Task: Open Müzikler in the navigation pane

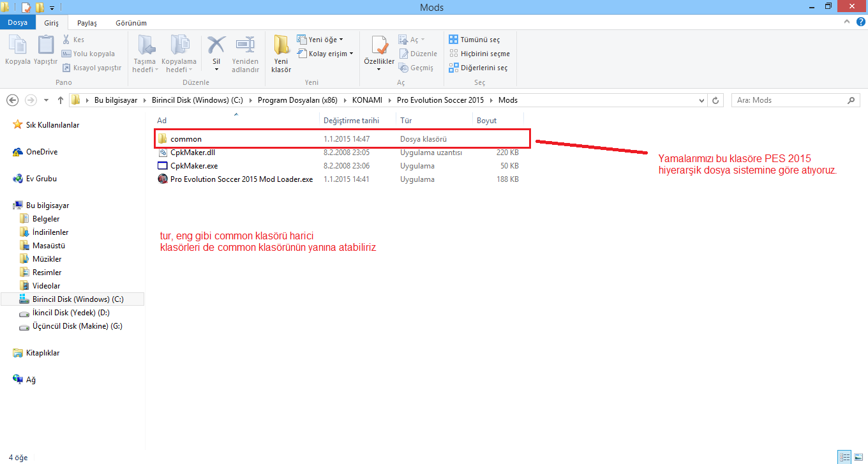Action: [x=41, y=259]
